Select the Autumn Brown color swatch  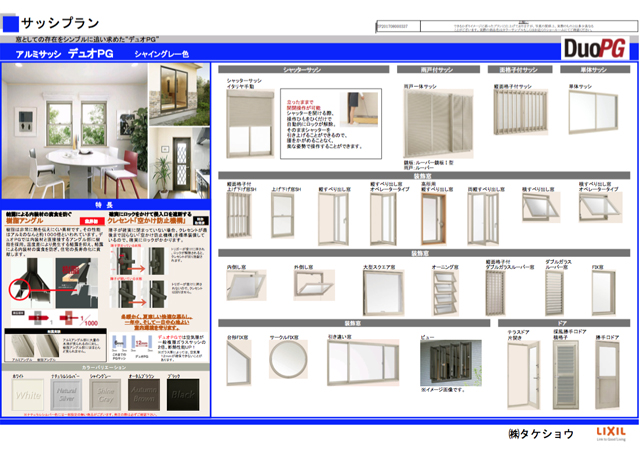pyautogui.click(x=144, y=395)
